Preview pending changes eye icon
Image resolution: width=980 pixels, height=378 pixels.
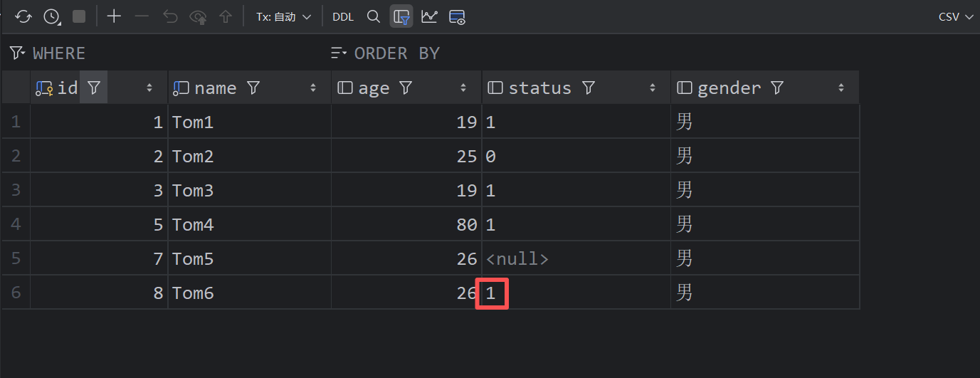point(198,16)
